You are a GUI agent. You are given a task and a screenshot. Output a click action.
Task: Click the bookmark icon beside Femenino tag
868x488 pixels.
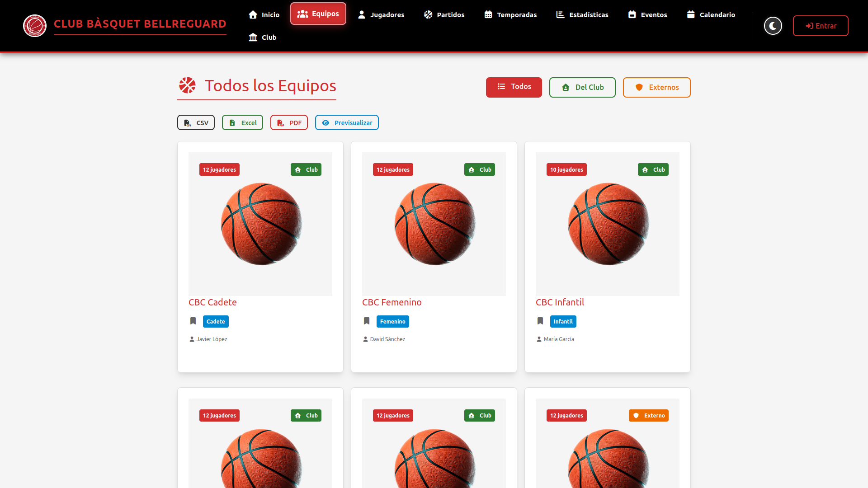click(x=367, y=321)
